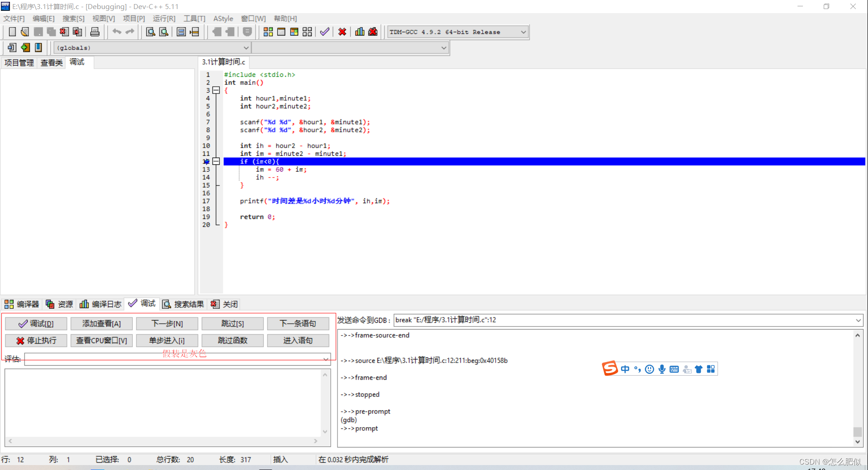Screen dimensions: 868x470
Task: Click the 调试[D] debug button
Action: pos(36,324)
